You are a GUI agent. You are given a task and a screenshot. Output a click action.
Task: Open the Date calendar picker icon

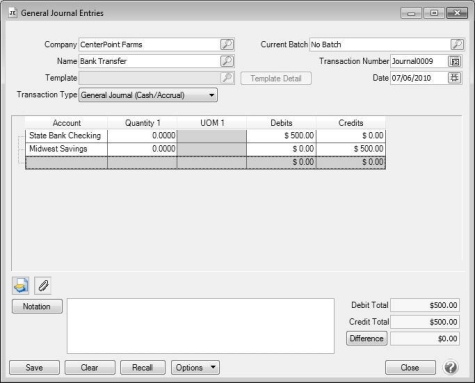[x=455, y=78]
